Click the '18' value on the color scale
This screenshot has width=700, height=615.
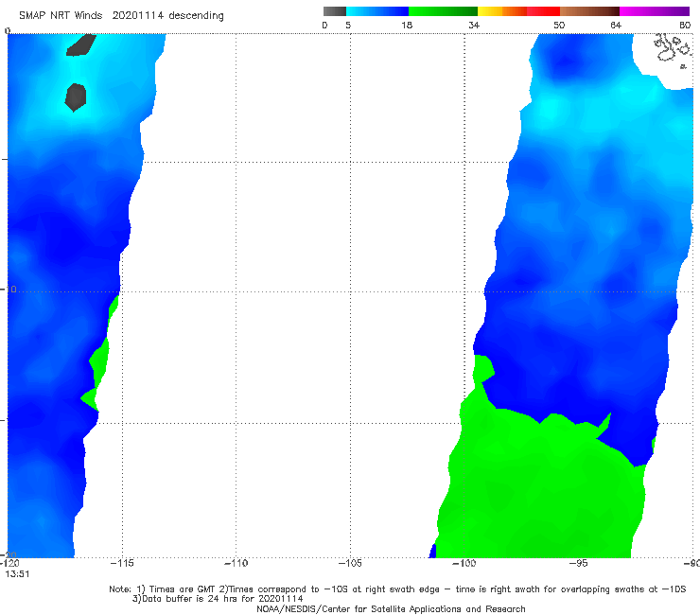point(407,25)
